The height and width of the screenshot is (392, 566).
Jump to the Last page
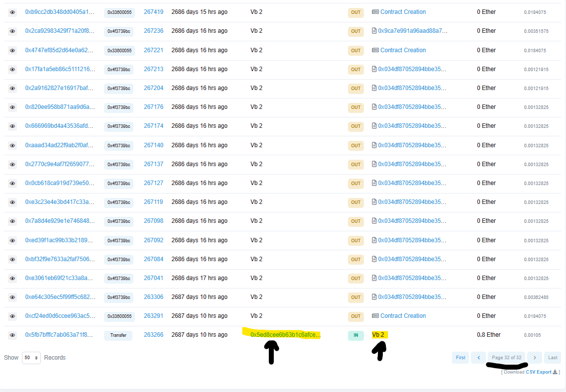(553, 358)
